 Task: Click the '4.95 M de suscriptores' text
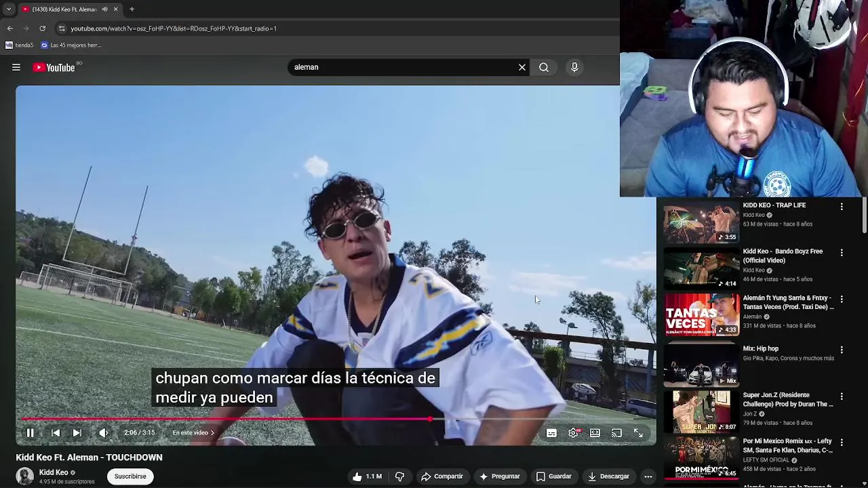67,482
